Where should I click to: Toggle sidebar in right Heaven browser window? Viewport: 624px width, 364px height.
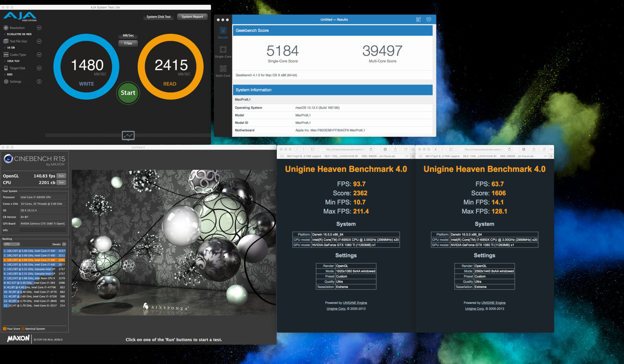coord(451,149)
